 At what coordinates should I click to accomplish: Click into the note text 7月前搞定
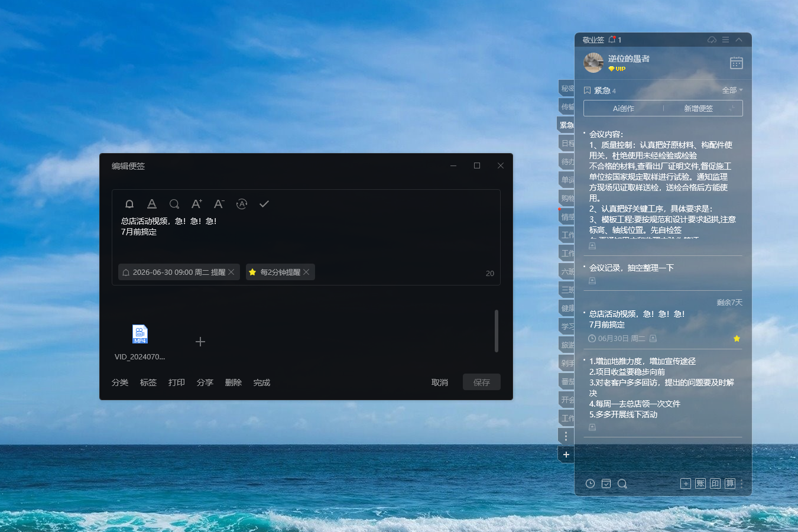point(139,232)
